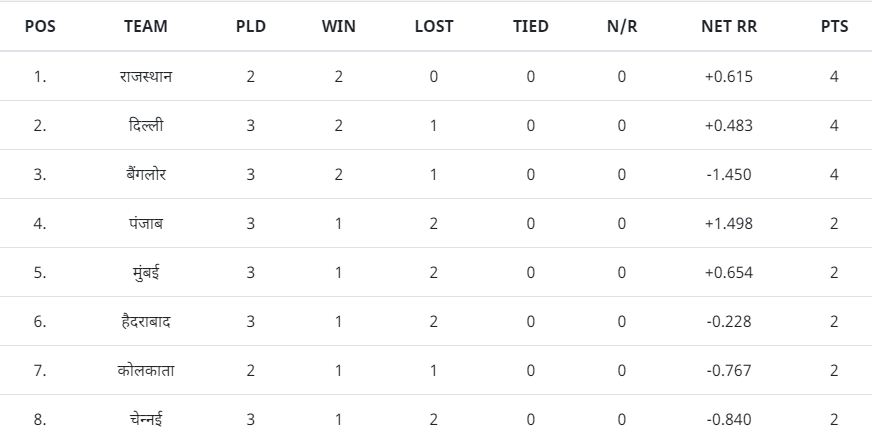Click the TIED column header

coord(531,26)
